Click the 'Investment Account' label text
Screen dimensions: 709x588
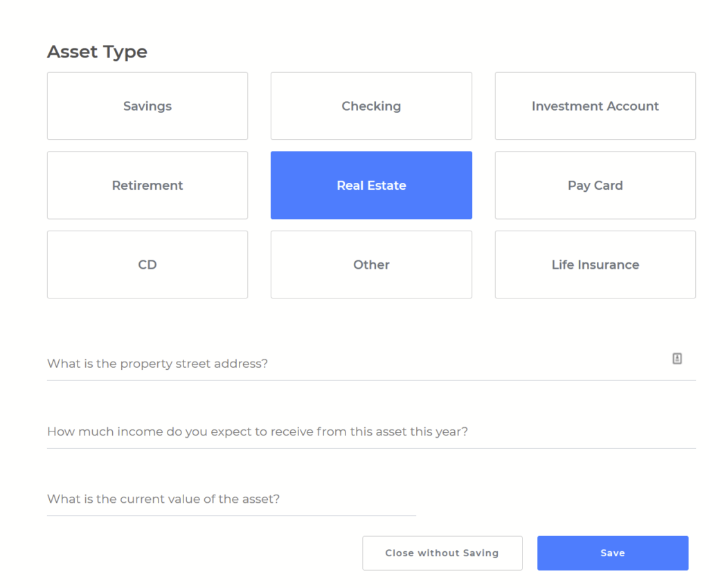tap(595, 106)
